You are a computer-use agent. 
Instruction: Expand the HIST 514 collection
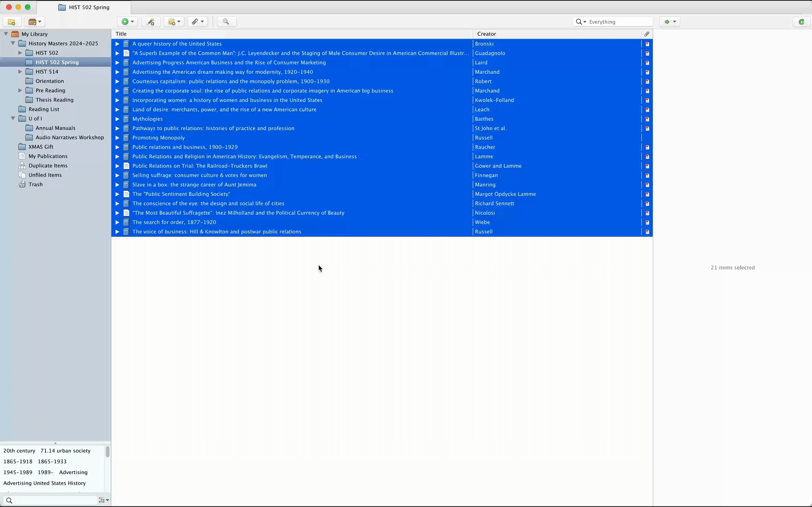click(20, 71)
